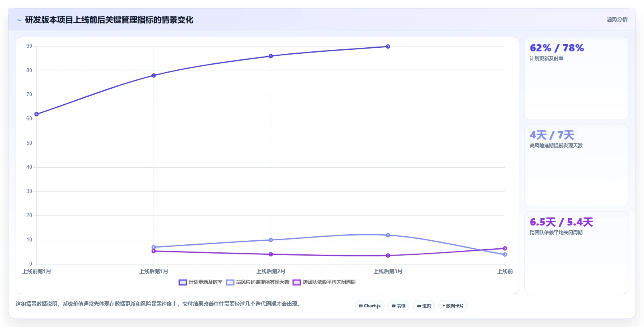Click the 86 data point at 上线后第2月
The image size is (644, 327).
[271, 56]
